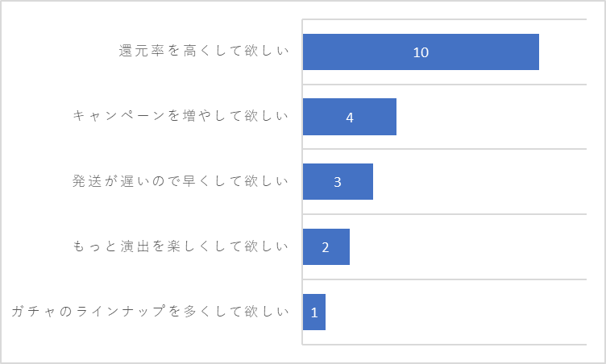The image size is (606, 364).
Task: Select category label もっと演出を楽しくして欲しい
Action: click(181, 246)
